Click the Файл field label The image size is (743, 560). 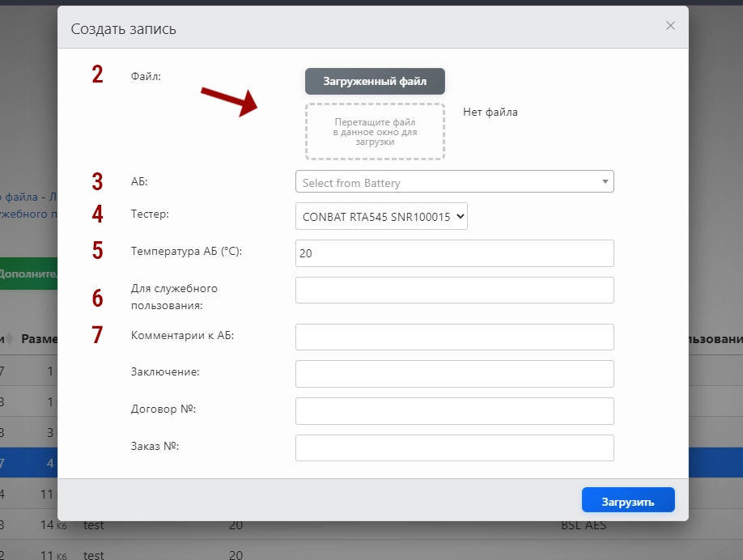tap(146, 77)
